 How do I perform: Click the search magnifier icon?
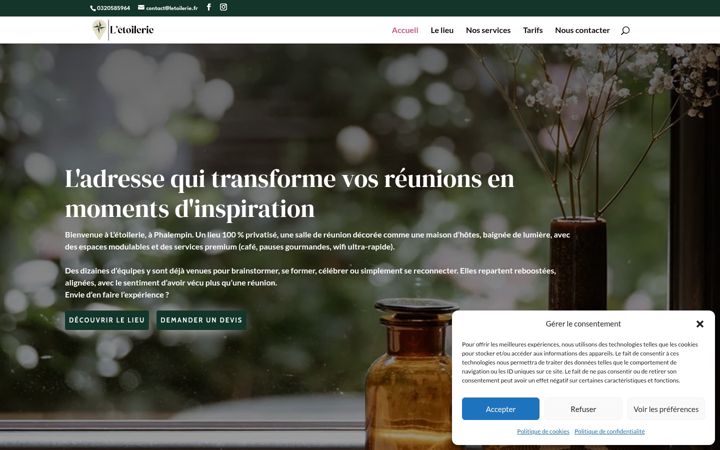pyautogui.click(x=625, y=30)
